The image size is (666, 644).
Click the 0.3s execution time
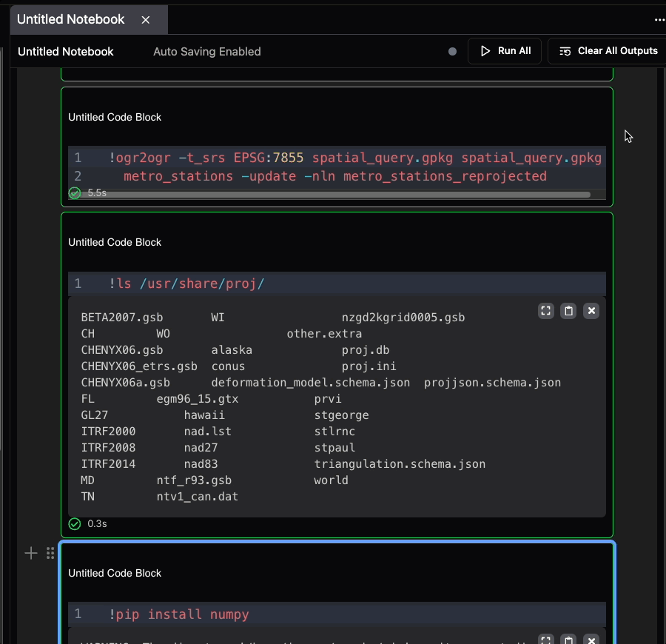[x=97, y=524]
